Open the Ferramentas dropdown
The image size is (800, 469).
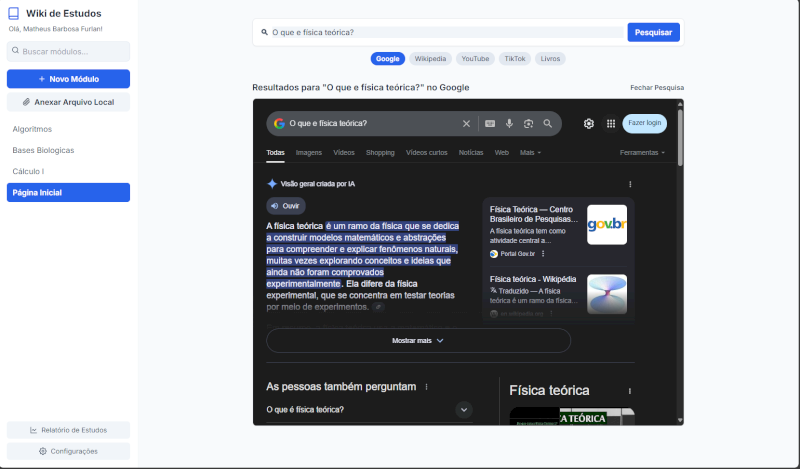click(x=642, y=153)
